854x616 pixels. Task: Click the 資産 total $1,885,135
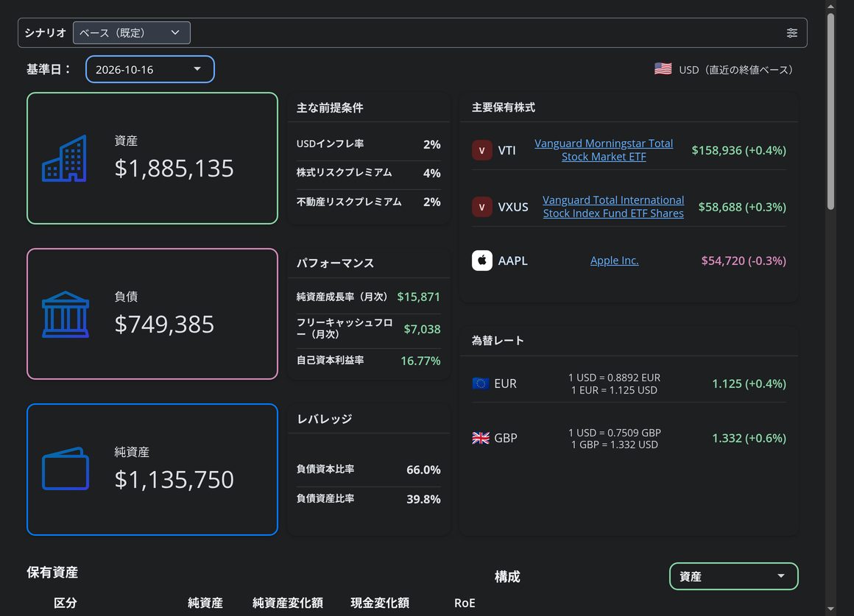pyautogui.click(x=174, y=169)
